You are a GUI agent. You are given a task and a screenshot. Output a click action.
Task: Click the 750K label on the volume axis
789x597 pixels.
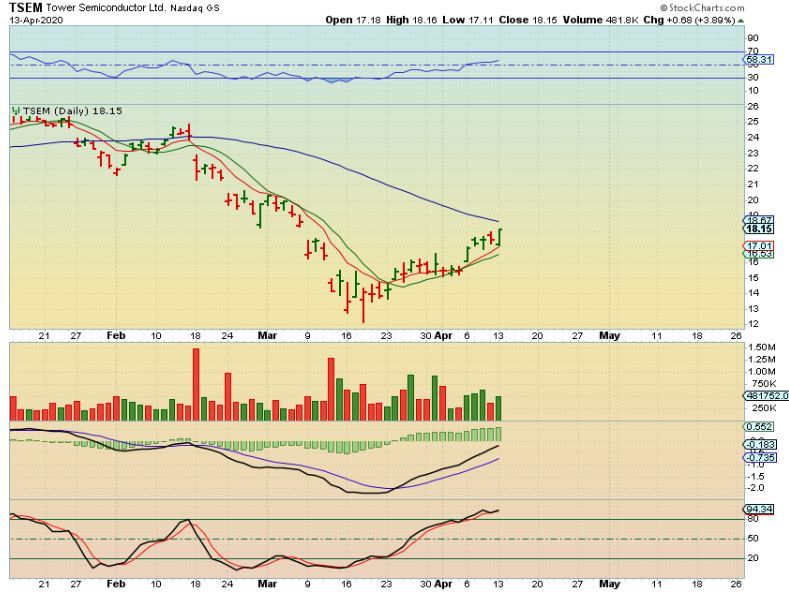(x=763, y=384)
